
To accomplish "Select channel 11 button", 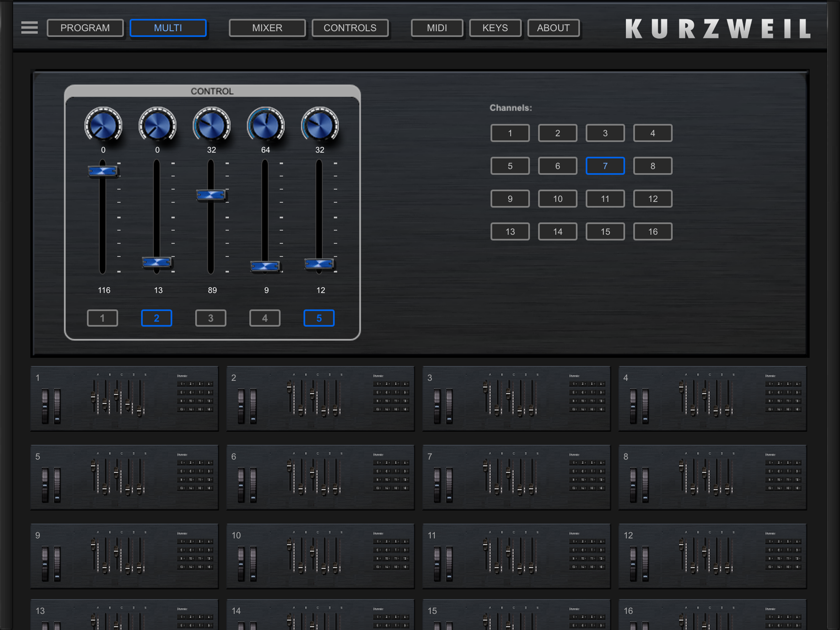I will [x=605, y=199].
